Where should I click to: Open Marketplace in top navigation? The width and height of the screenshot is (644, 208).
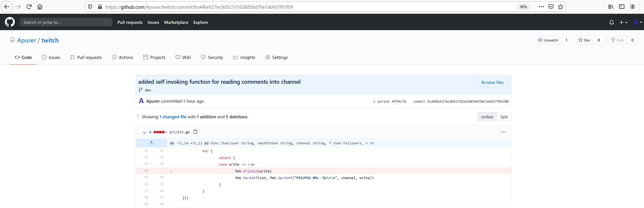tap(176, 22)
